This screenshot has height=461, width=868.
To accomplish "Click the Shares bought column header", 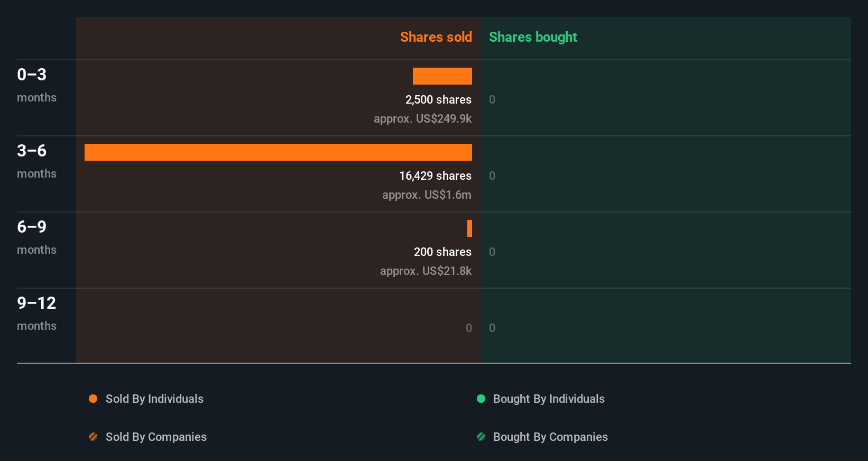I will (x=533, y=37).
